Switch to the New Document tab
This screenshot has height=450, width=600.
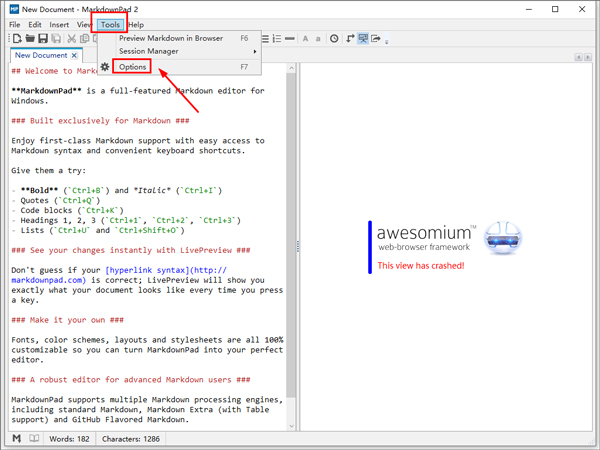coord(40,56)
